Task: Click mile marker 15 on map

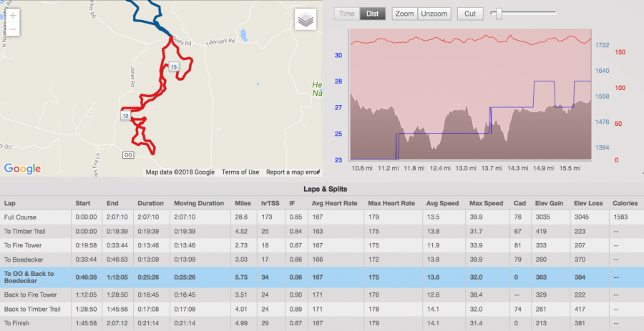Action: point(174,67)
